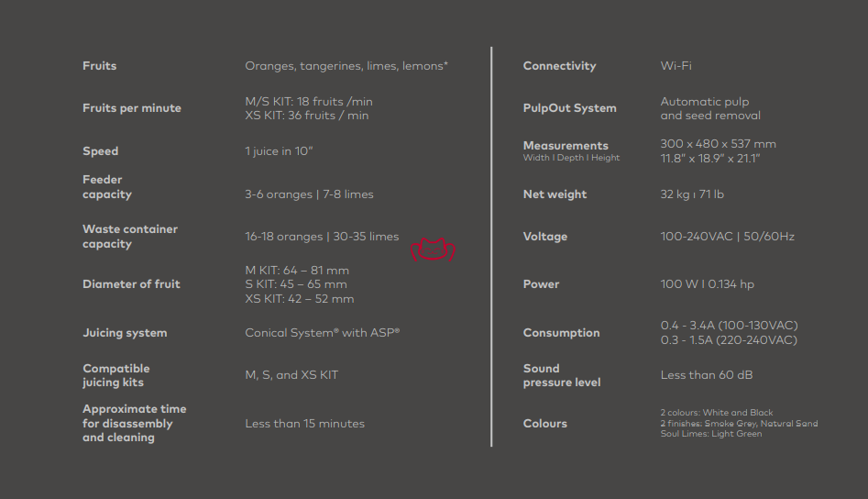Click the Feeder capacity label
The width and height of the screenshot is (868, 499).
pos(107,186)
